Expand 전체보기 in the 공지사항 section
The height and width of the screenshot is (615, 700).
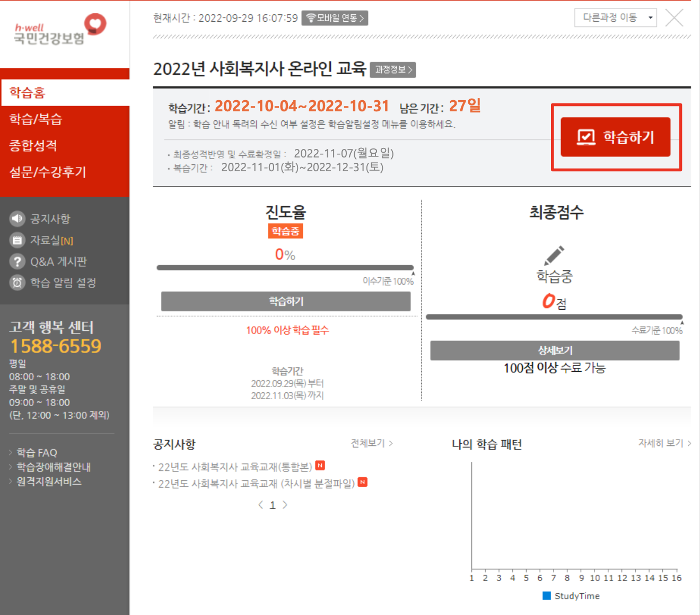pyautogui.click(x=370, y=443)
